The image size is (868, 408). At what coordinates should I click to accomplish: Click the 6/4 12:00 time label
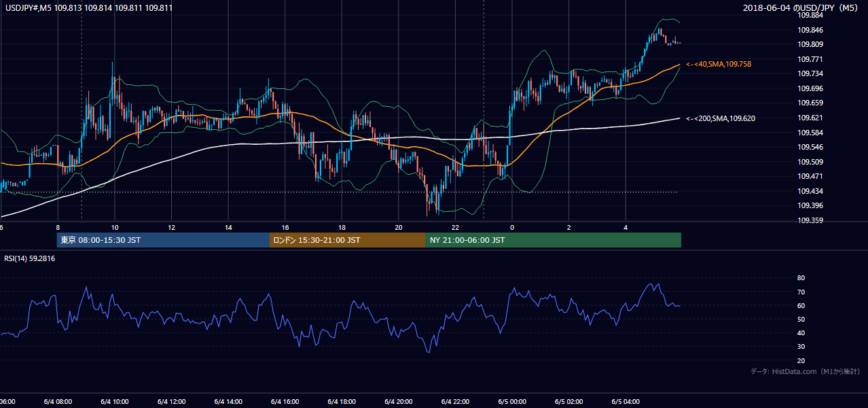pyautogui.click(x=171, y=402)
